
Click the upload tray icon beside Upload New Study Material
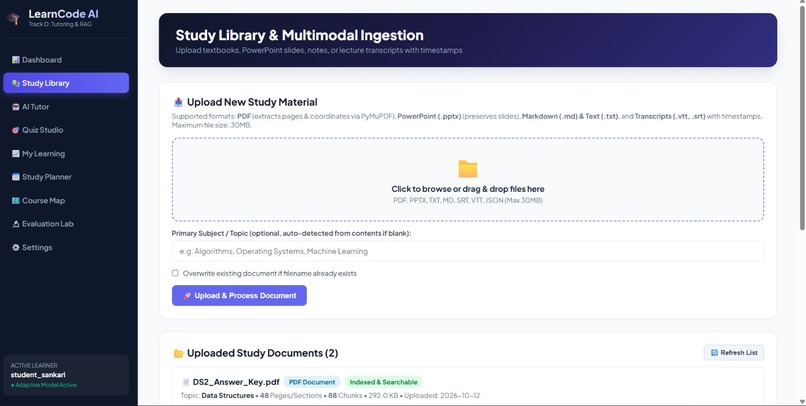tap(178, 102)
